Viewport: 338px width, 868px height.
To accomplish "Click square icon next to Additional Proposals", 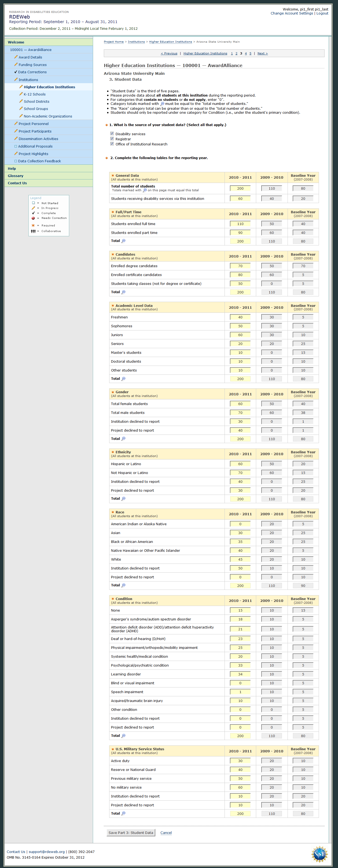I will (16, 146).
